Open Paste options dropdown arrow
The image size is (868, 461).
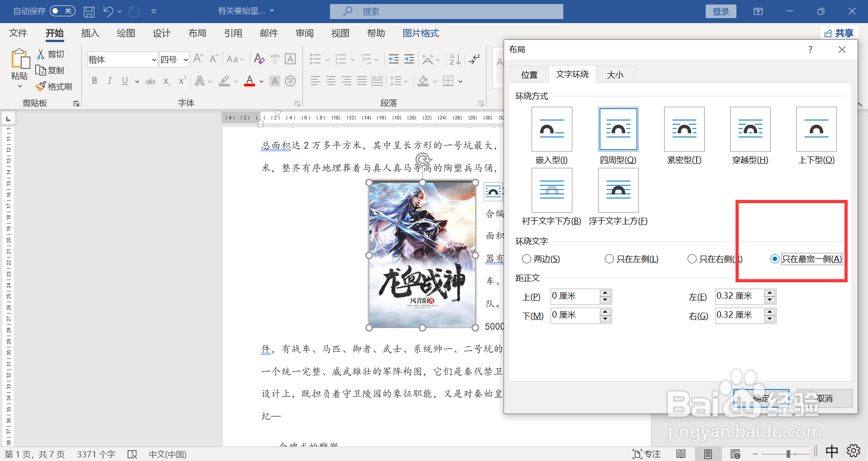[x=19, y=86]
